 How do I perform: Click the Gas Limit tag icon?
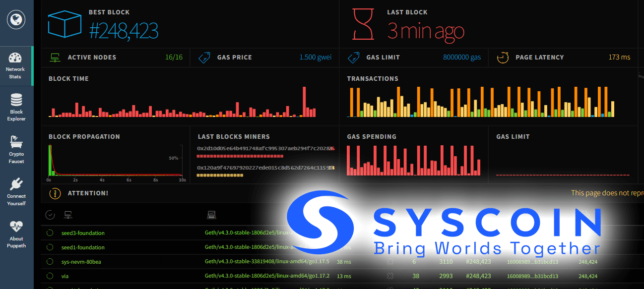click(353, 58)
